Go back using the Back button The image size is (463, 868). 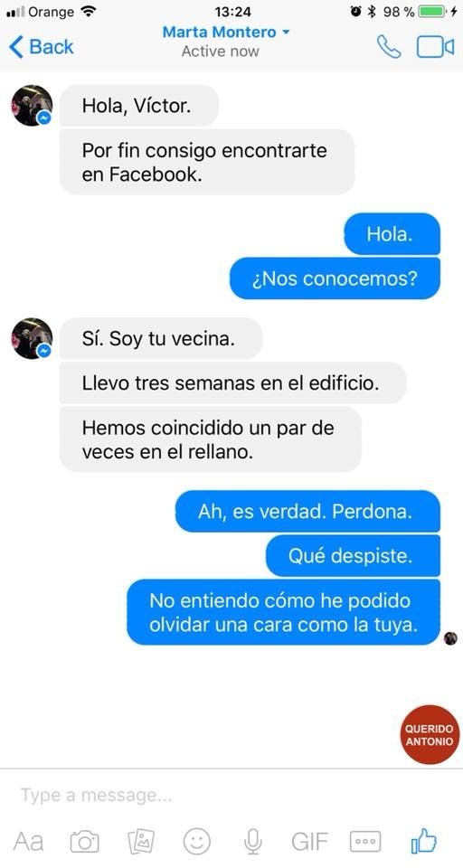(x=42, y=47)
